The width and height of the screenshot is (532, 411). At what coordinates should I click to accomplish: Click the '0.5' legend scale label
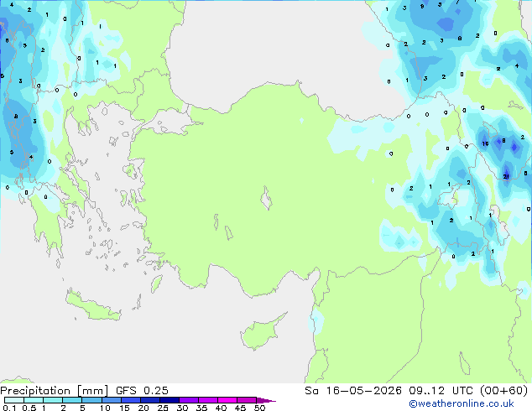pyautogui.click(x=29, y=408)
